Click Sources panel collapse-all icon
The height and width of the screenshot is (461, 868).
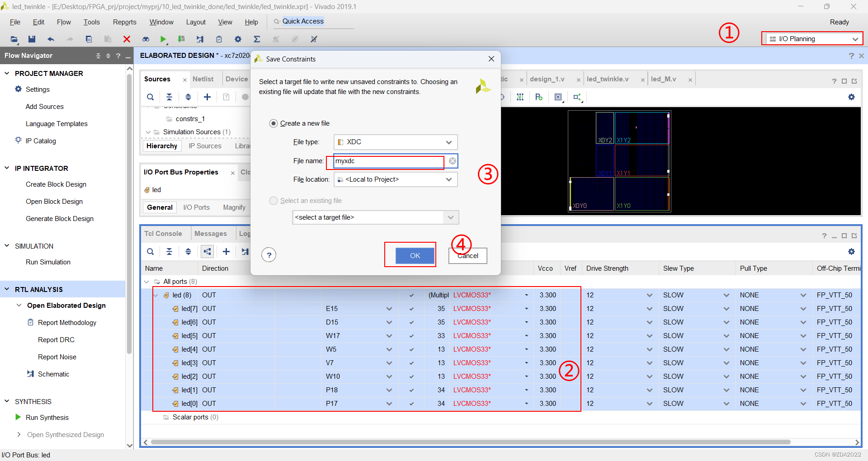(169, 97)
